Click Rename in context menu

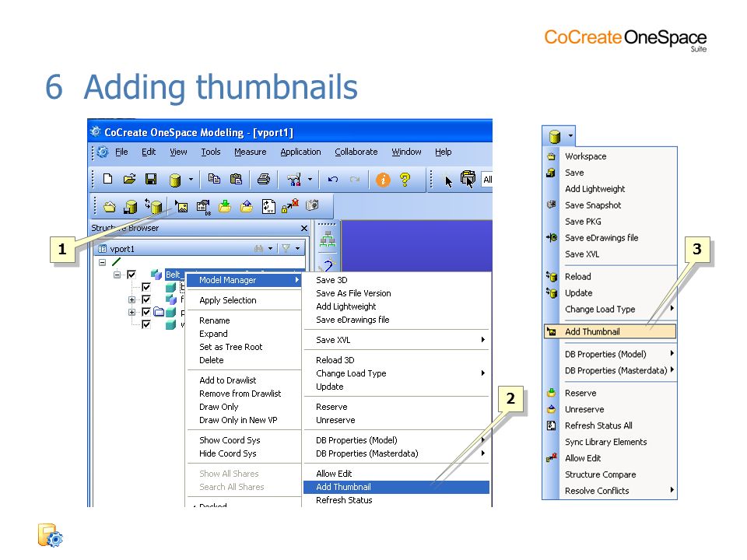click(x=215, y=320)
